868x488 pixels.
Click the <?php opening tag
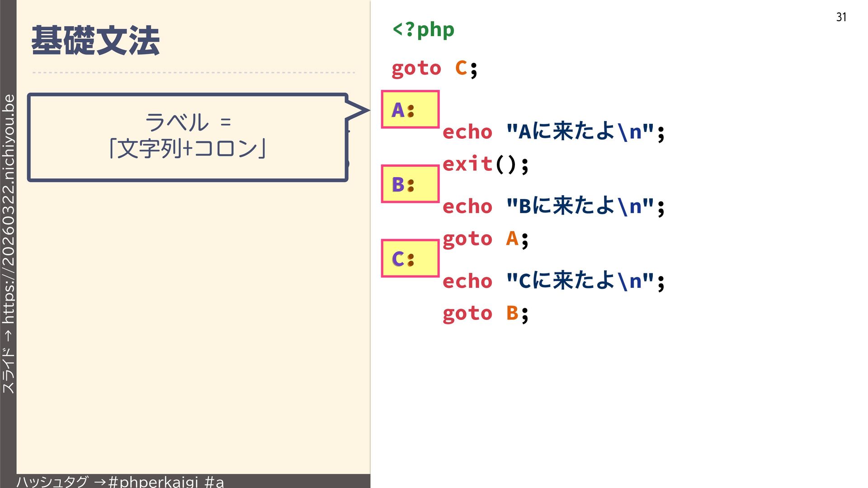(423, 30)
